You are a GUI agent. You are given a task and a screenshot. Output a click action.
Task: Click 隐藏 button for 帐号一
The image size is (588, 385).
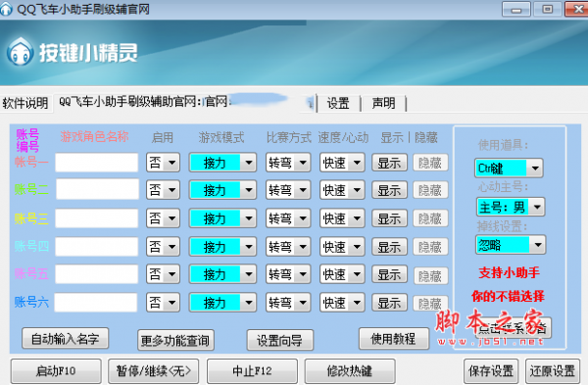430,163
